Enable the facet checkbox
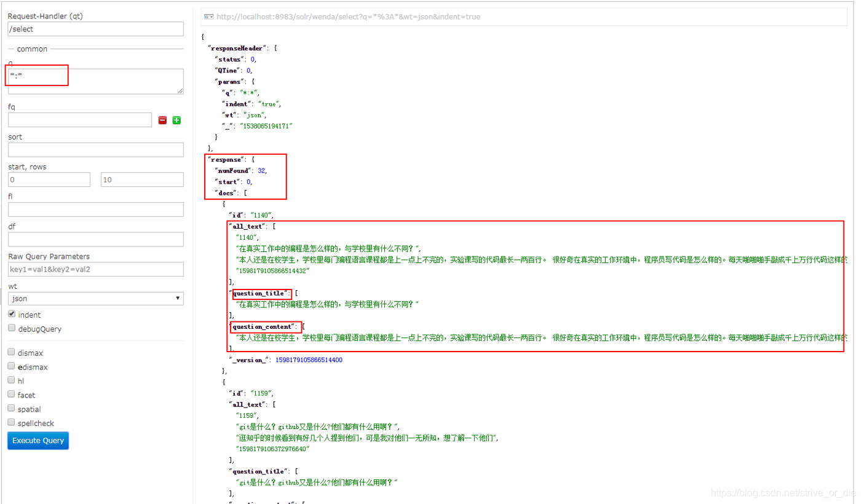This screenshot has height=504, width=862. tap(12, 395)
